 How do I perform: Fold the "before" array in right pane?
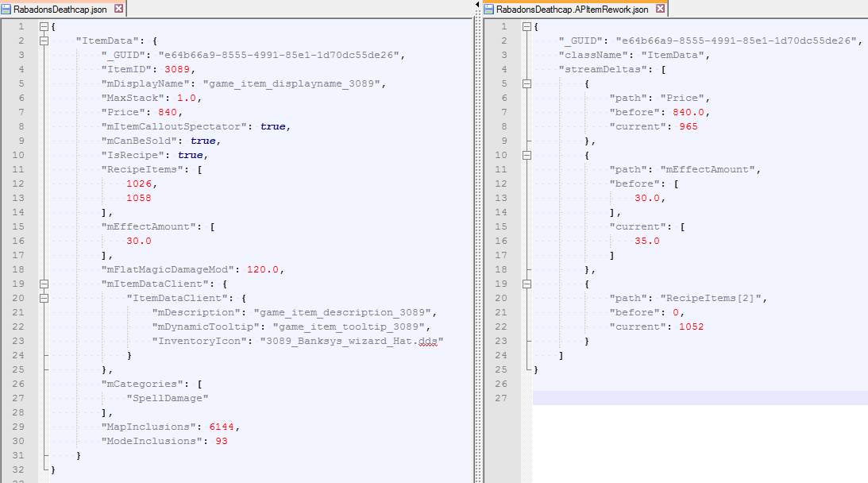[526, 184]
